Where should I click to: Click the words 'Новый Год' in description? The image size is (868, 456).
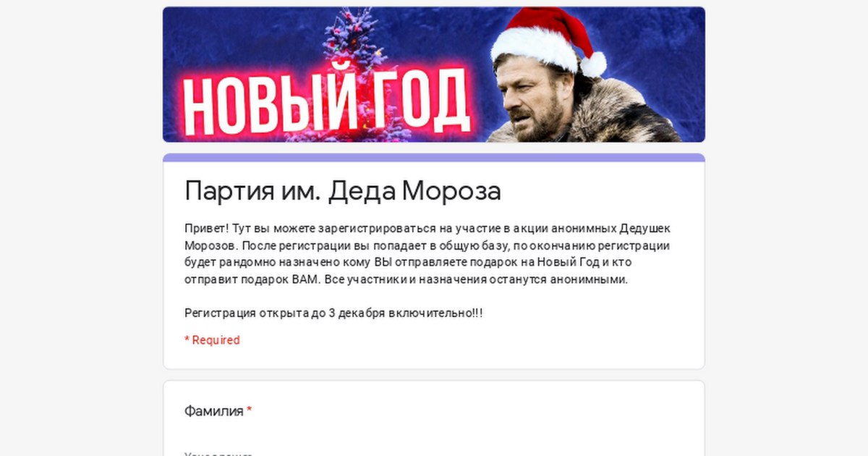(575, 262)
